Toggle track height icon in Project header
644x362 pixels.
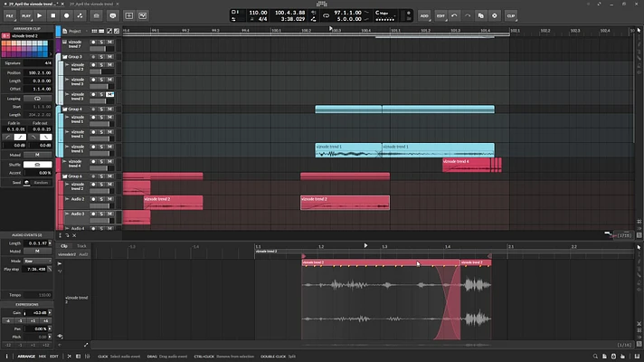[x=109, y=31]
